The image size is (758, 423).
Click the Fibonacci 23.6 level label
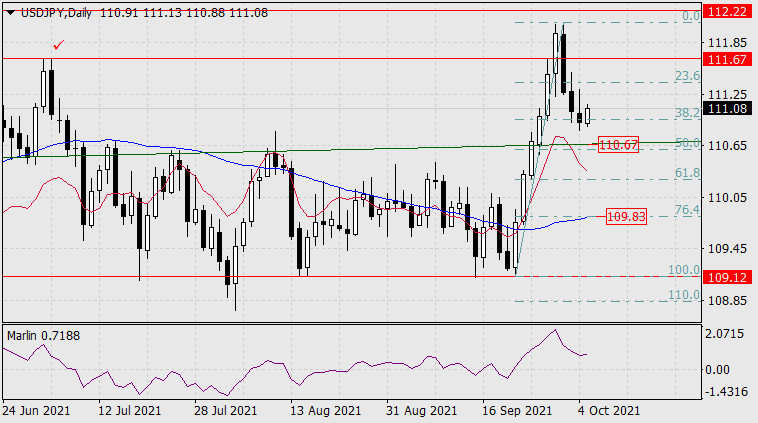click(x=687, y=76)
